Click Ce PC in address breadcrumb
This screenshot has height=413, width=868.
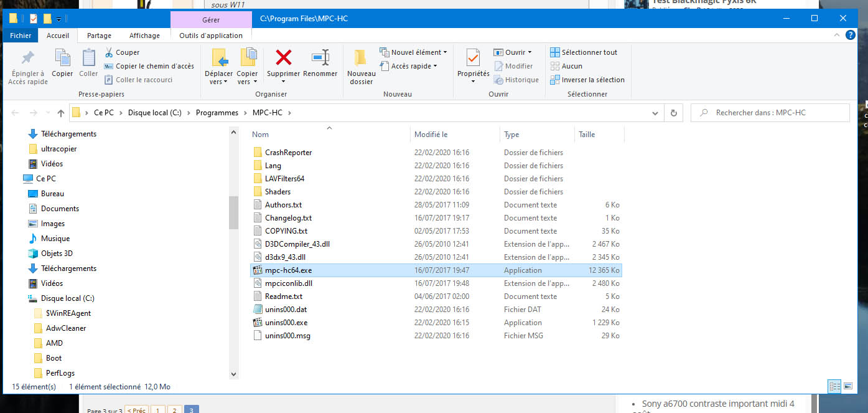tap(103, 113)
